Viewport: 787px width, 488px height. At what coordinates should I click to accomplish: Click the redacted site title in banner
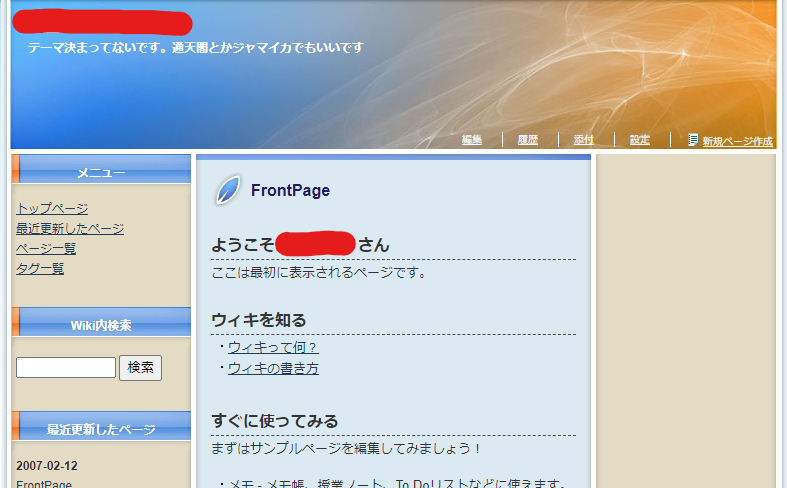[x=102, y=23]
